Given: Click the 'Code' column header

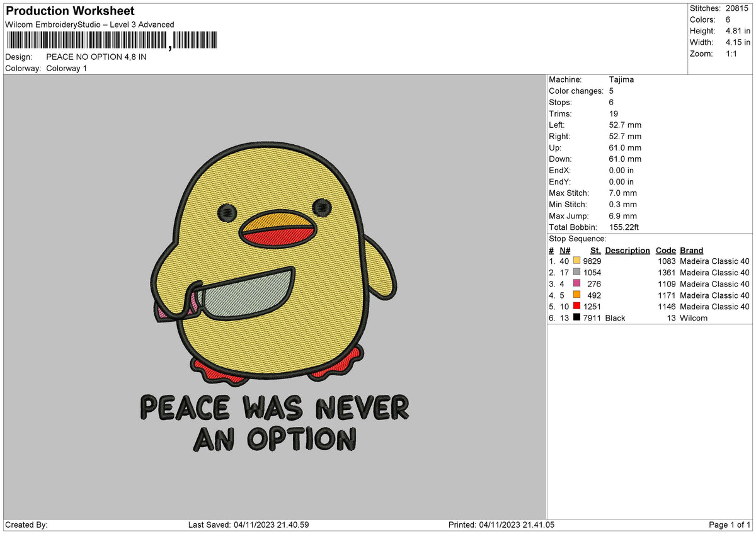Looking at the screenshot, I should tap(665, 250).
